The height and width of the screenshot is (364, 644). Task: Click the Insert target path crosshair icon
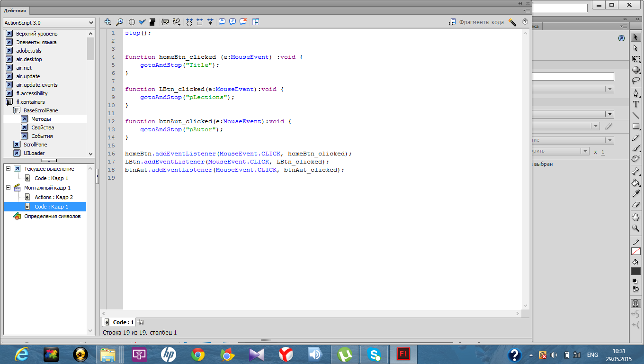click(132, 22)
